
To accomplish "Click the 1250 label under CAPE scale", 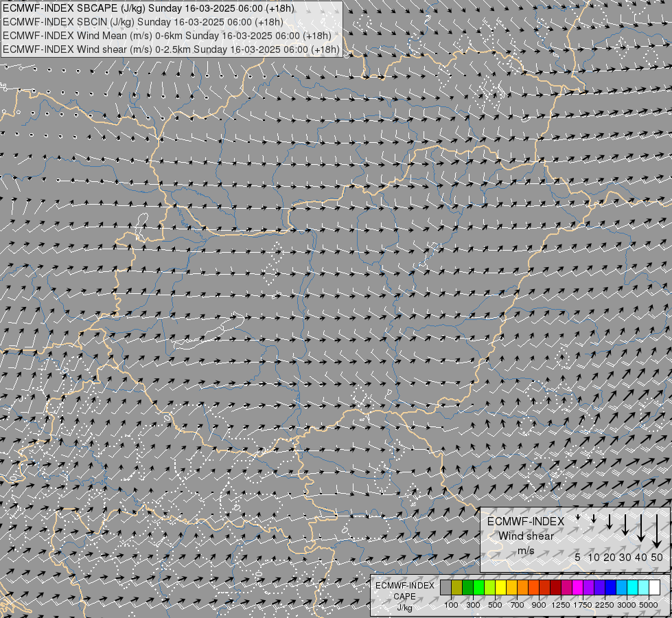I will (561, 605).
